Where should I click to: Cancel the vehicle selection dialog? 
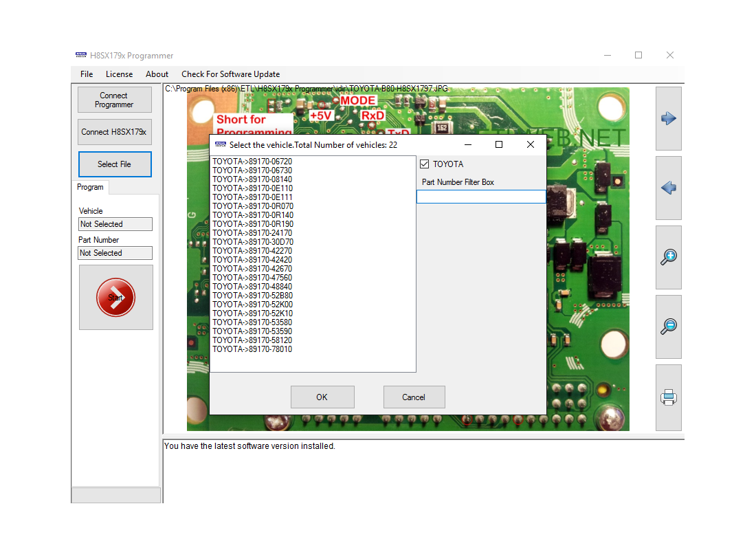point(414,397)
